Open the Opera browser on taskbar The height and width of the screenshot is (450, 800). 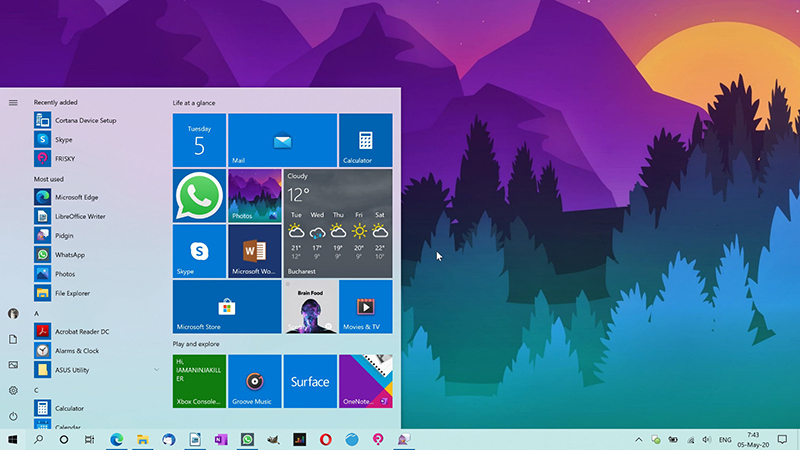point(326,439)
